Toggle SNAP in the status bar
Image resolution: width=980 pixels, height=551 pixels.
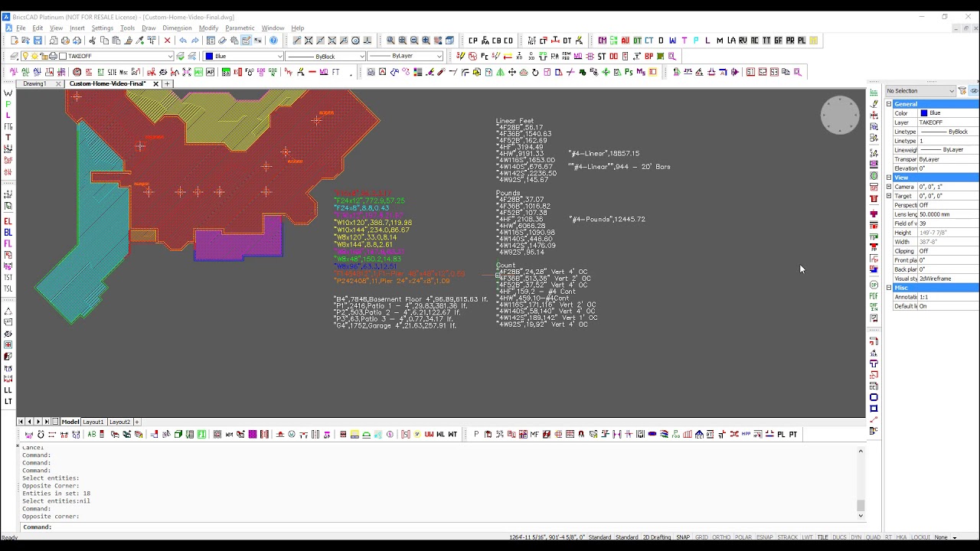[x=683, y=537]
